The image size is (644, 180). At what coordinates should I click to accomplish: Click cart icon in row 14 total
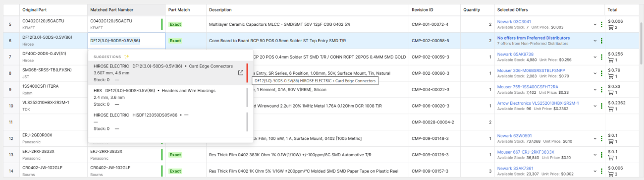[611, 174]
